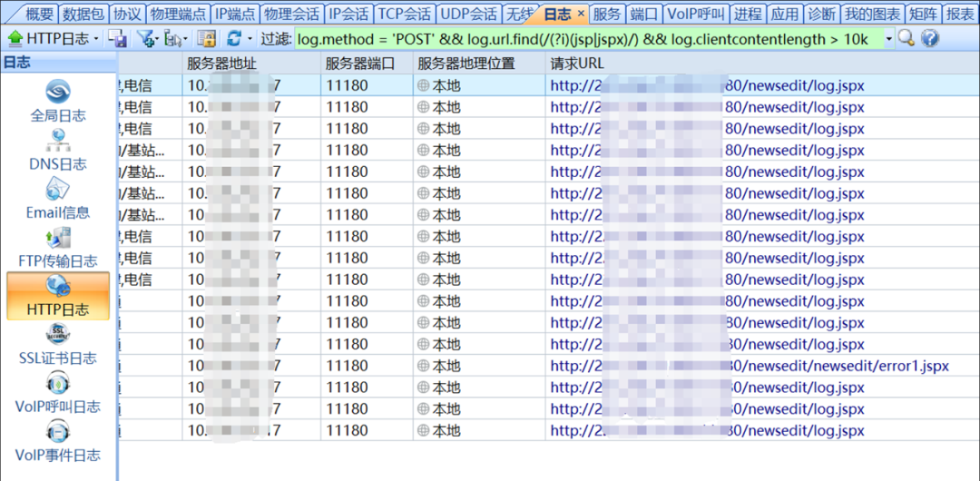Image resolution: width=980 pixels, height=481 pixels.
Task: Switch to the 诊断 tab
Action: 820,14
